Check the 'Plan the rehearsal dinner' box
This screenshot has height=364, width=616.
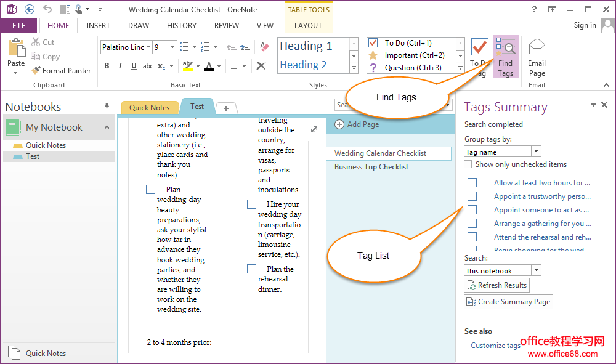(251, 269)
